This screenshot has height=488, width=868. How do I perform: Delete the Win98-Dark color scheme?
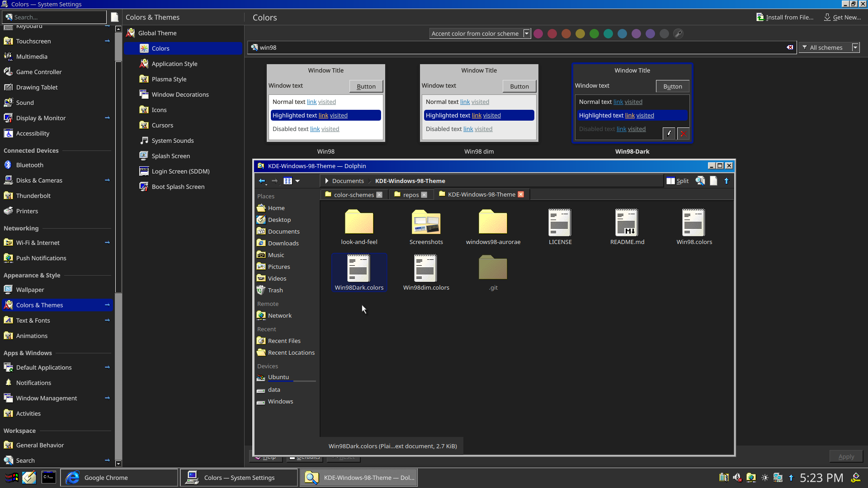coord(683,133)
